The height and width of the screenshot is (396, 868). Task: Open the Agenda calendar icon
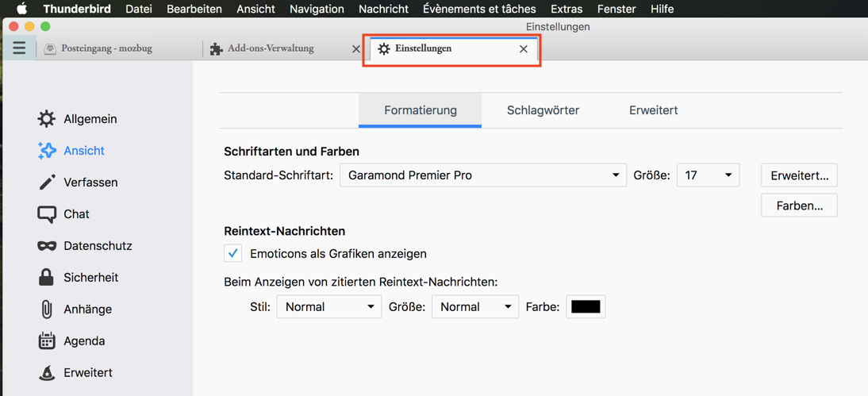click(x=47, y=341)
